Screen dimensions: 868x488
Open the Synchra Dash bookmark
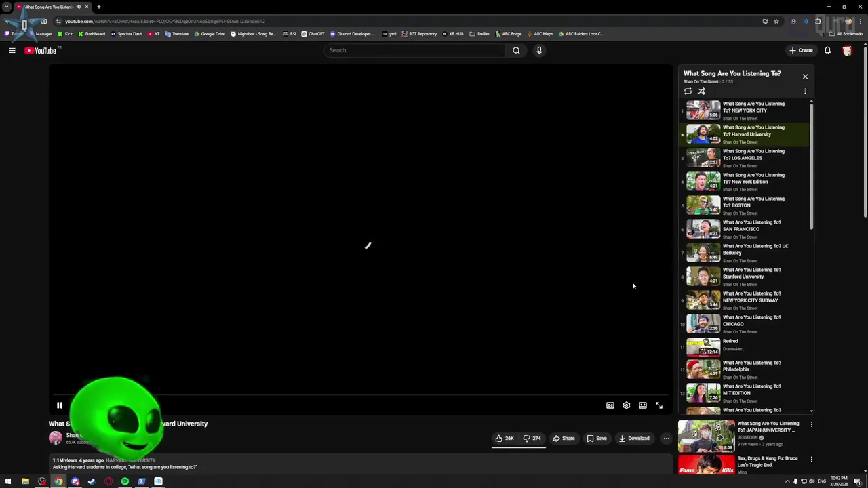point(127,34)
